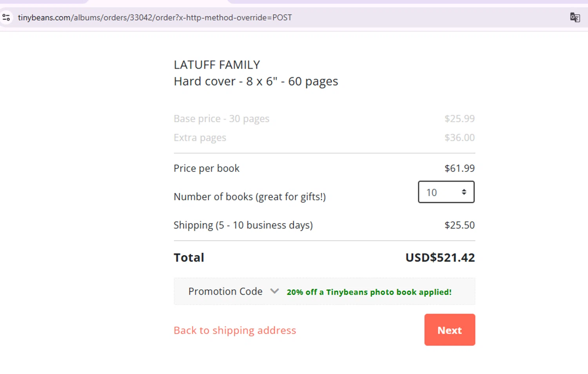This screenshot has height=374, width=588.
Task: Click the Number of books label
Action: [250, 197]
